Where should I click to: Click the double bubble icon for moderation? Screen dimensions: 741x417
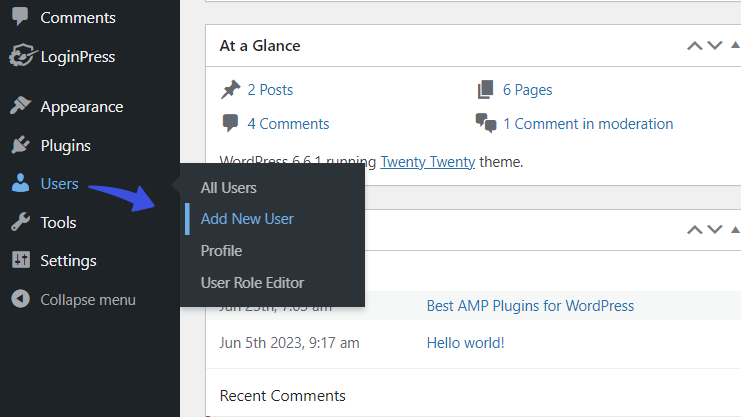(x=486, y=123)
